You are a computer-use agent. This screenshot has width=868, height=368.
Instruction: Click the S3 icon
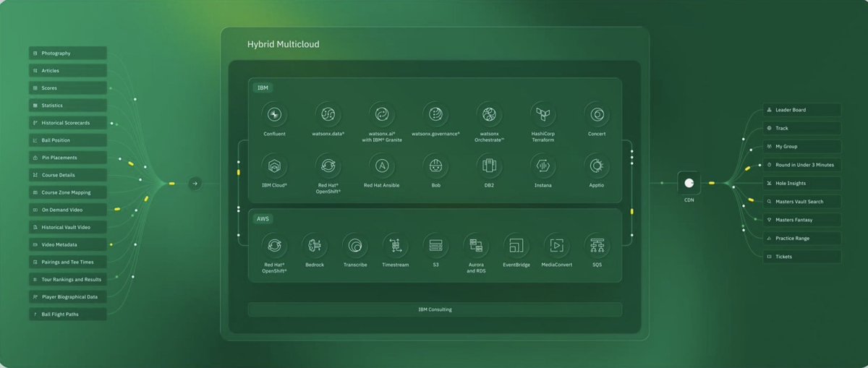[435, 246]
